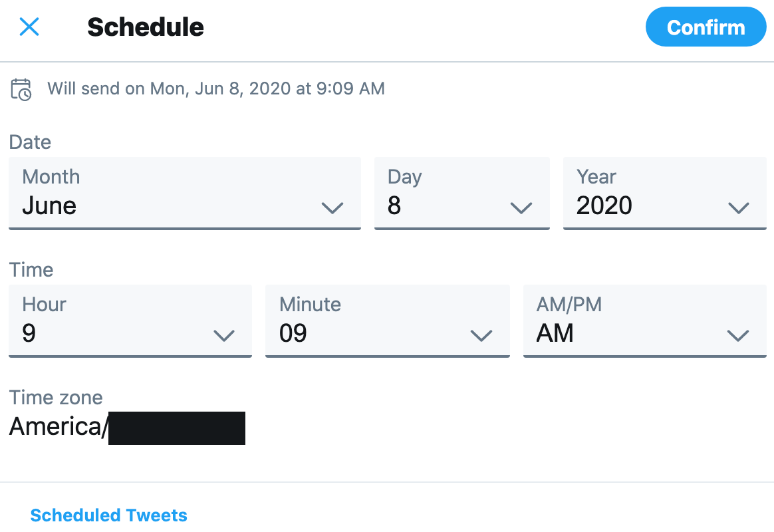Open the Scheduled Tweets link
Screen dimensions: 774x532
coord(108,515)
